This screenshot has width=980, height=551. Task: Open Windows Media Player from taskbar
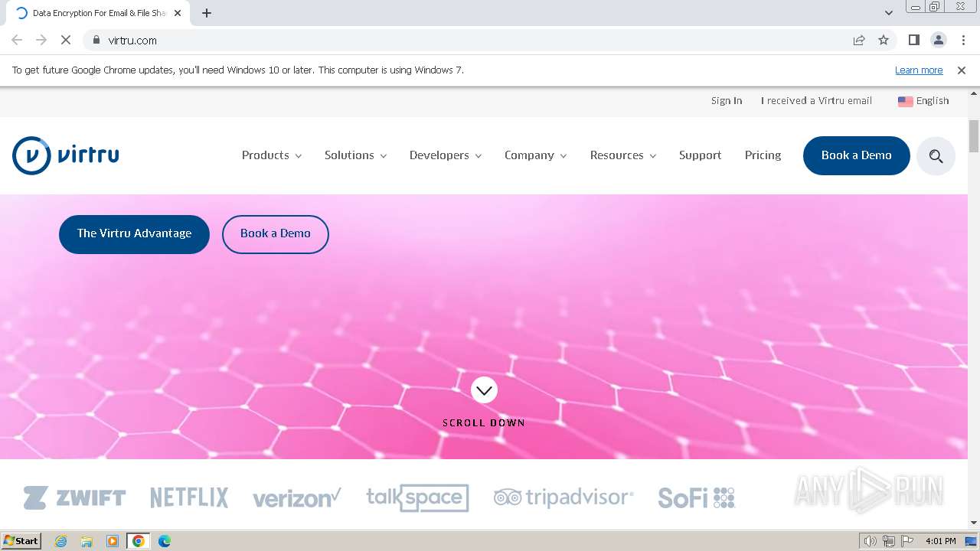pyautogui.click(x=113, y=541)
